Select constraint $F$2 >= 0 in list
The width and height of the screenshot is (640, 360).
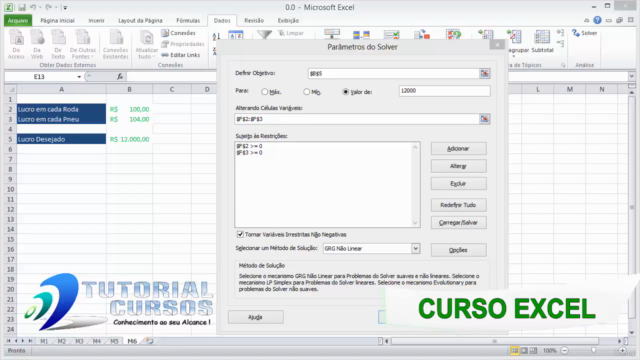tap(249, 146)
